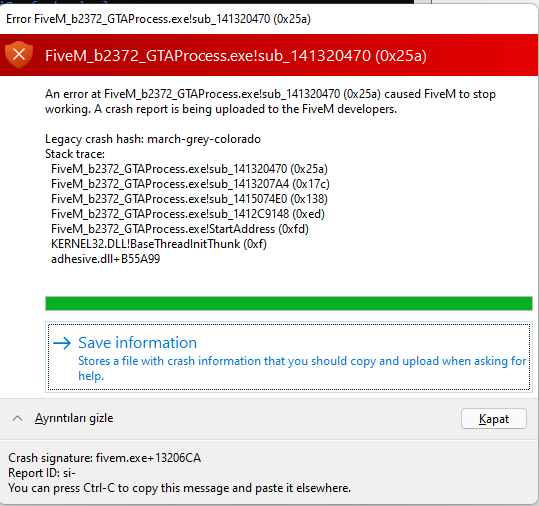This screenshot has height=506, width=539.
Task: Click the KERNEL32.DLL BaseThreadInitThunk line
Action: tap(159, 244)
